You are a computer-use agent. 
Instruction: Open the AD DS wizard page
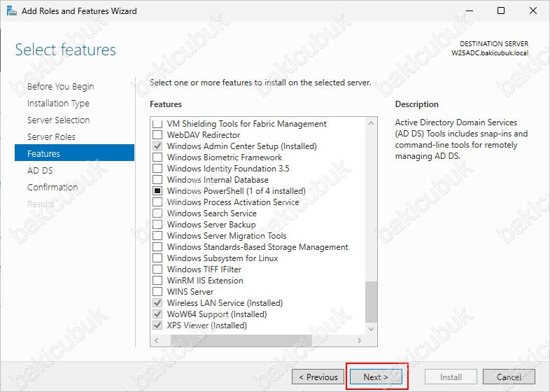coord(40,170)
